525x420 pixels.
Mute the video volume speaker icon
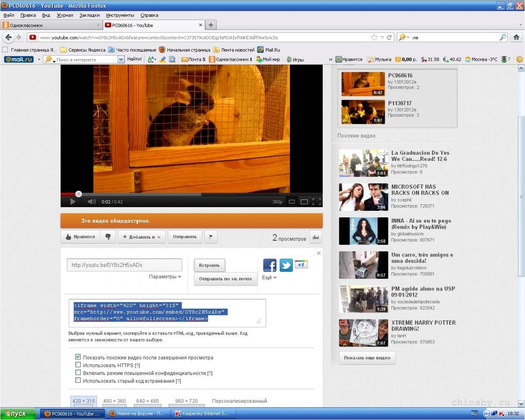pos(91,201)
